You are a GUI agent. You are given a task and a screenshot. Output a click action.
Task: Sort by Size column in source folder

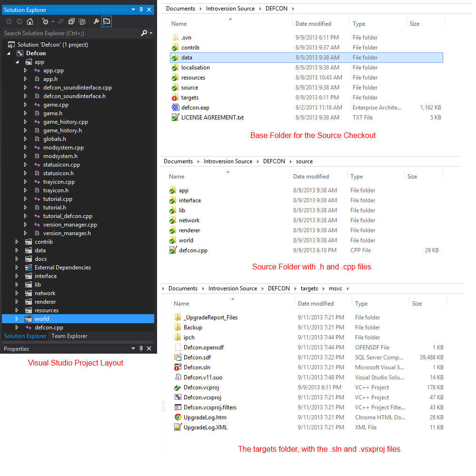point(412,177)
